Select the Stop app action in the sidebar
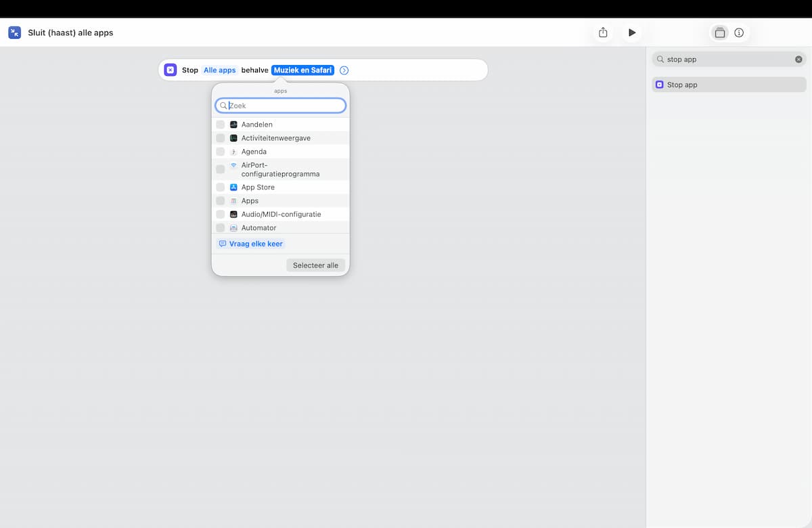This screenshot has height=528, width=812. tap(729, 85)
